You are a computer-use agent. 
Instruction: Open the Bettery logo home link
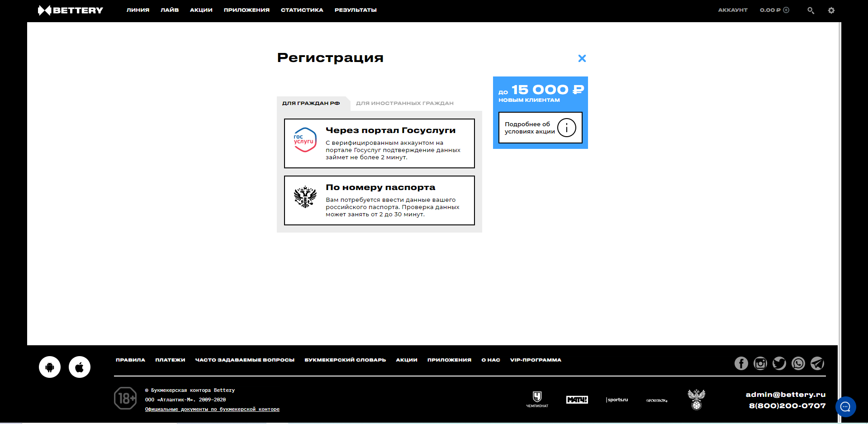pos(71,10)
